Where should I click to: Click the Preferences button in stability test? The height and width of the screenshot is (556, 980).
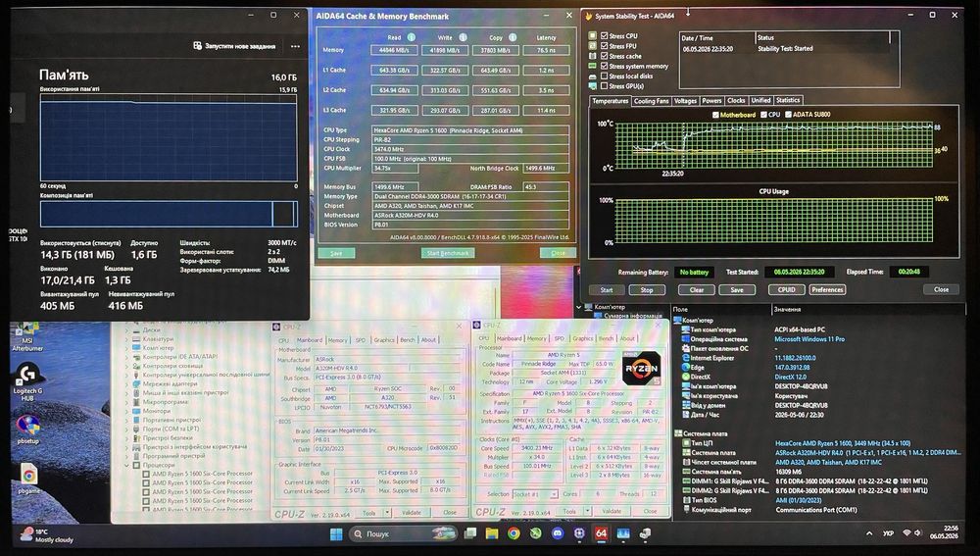827,289
